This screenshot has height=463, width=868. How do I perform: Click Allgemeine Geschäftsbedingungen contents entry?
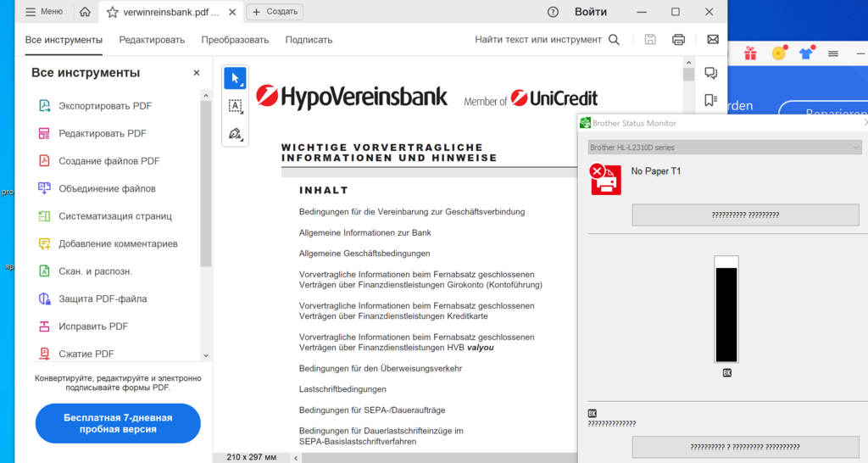(x=364, y=254)
